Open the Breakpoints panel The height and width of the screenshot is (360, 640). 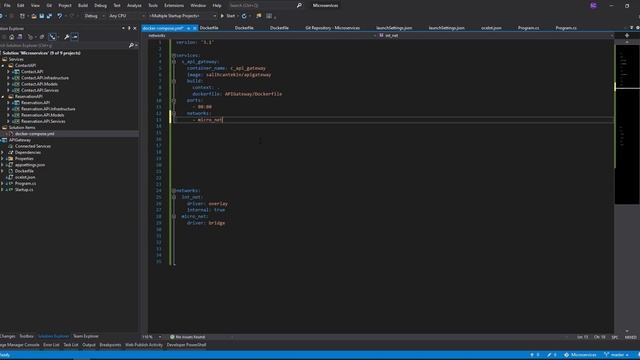pos(110,345)
